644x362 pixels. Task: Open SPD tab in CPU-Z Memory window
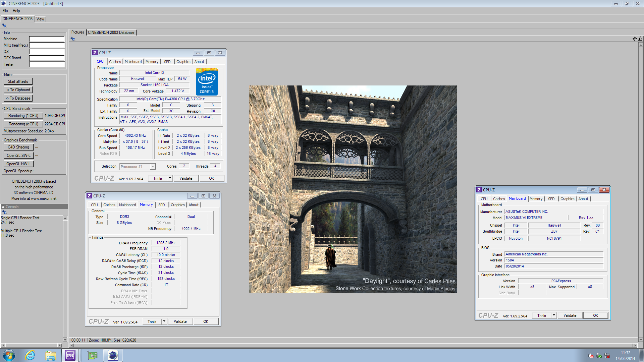click(x=162, y=205)
